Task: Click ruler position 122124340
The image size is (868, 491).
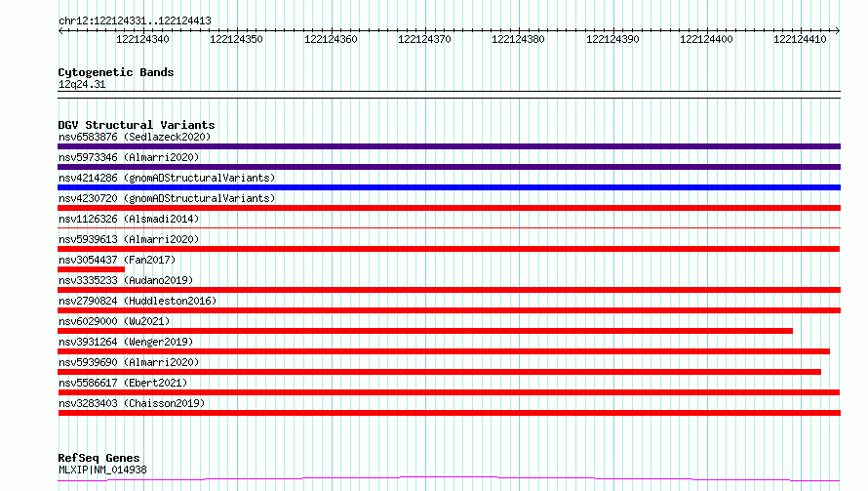Action: [x=142, y=39]
